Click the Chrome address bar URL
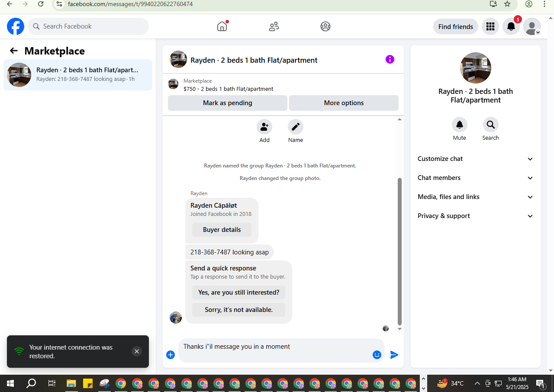The width and height of the screenshot is (554, 392). pos(130,4)
